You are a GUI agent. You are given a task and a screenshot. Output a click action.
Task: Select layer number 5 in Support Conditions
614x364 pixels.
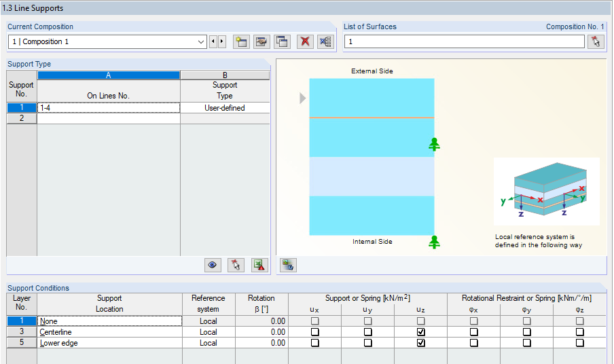pyautogui.click(x=22, y=343)
